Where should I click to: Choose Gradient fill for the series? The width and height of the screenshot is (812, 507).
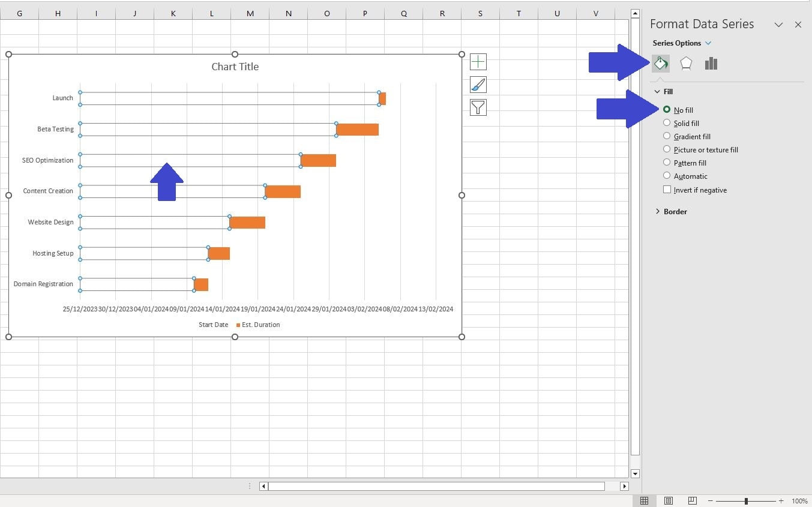tap(667, 136)
